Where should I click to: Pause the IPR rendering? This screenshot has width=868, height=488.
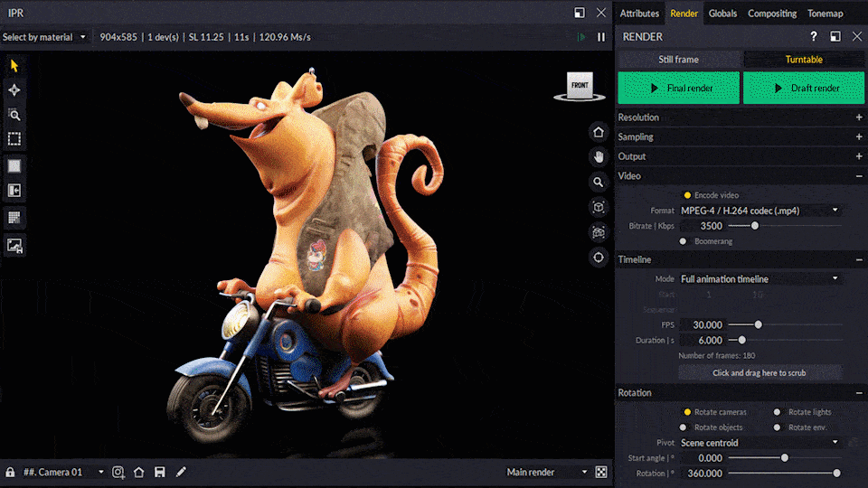coord(601,37)
